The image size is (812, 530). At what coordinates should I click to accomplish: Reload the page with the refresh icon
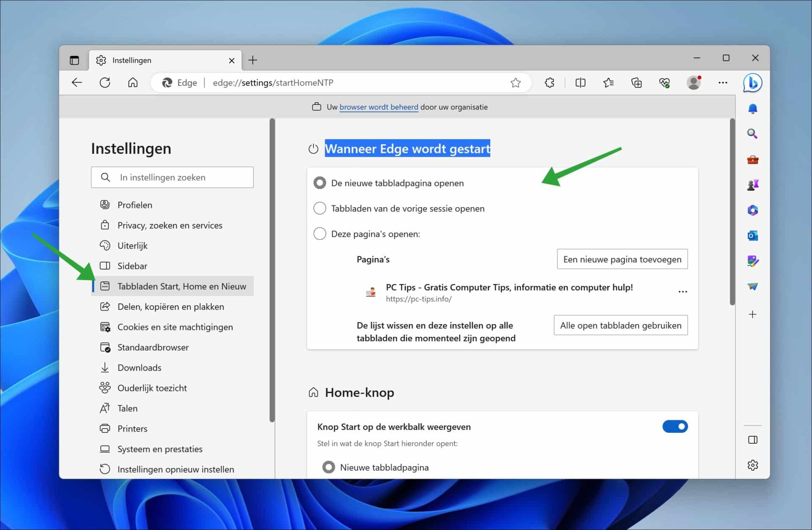(x=105, y=83)
